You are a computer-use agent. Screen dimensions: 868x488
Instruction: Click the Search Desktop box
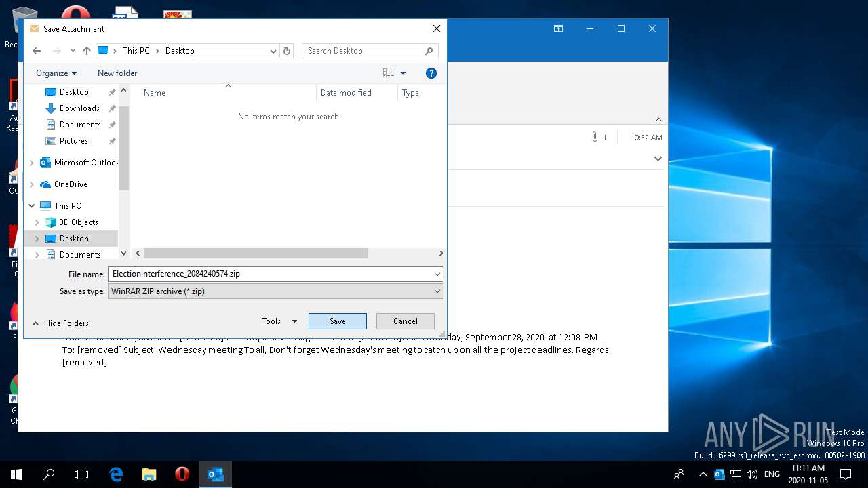coord(370,51)
